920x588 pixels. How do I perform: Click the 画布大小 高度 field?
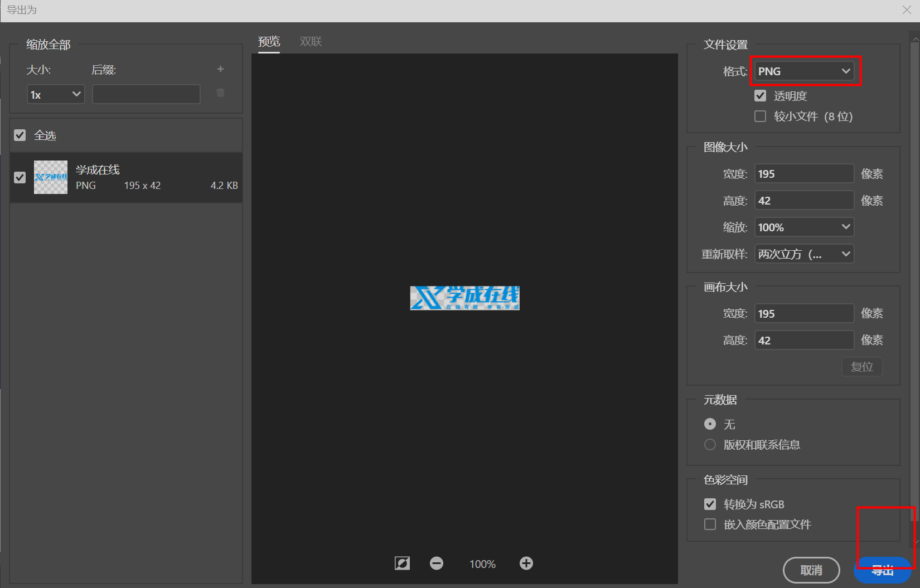click(804, 341)
